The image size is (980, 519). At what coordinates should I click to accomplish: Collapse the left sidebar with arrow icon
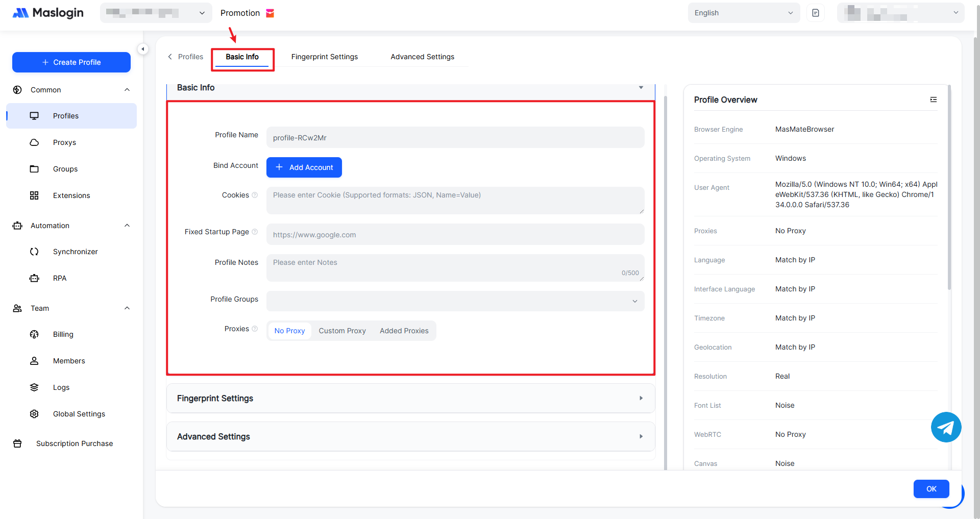tap(143, 49)
